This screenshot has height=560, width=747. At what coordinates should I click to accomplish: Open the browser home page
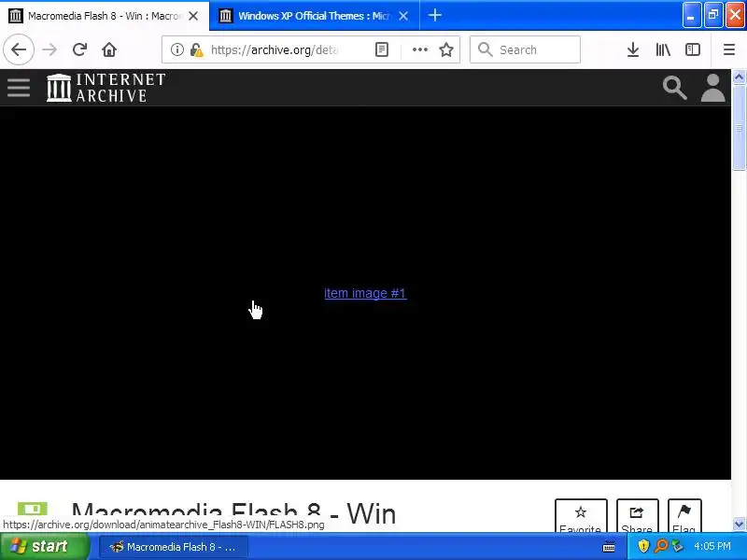(109, 49)
